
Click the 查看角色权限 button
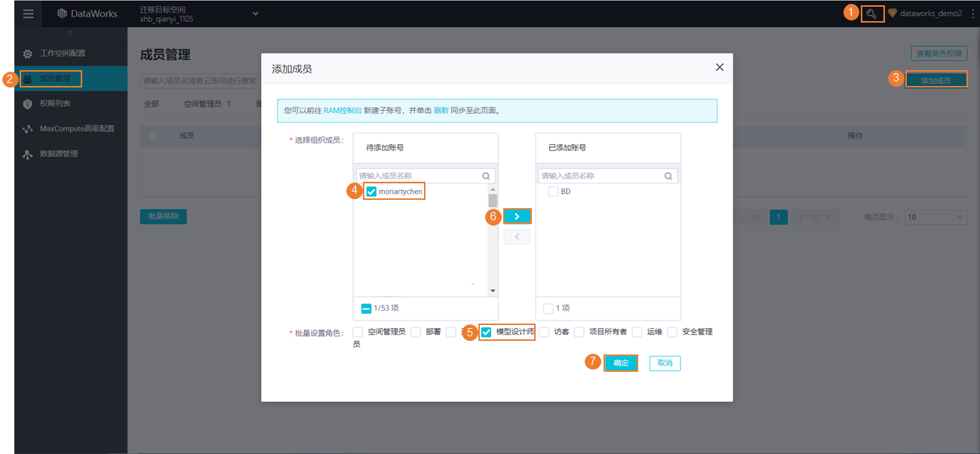[939, 54]
